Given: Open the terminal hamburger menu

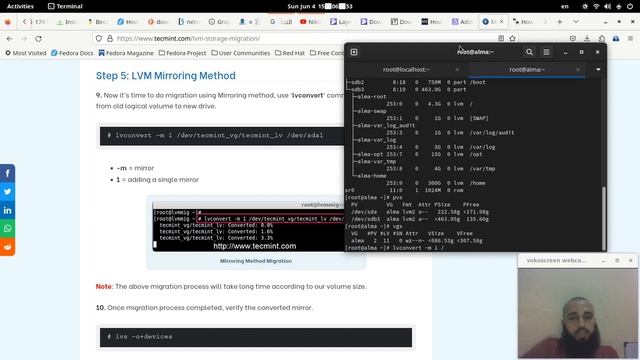Looking at the screenshot, I should tap(546, 52).
